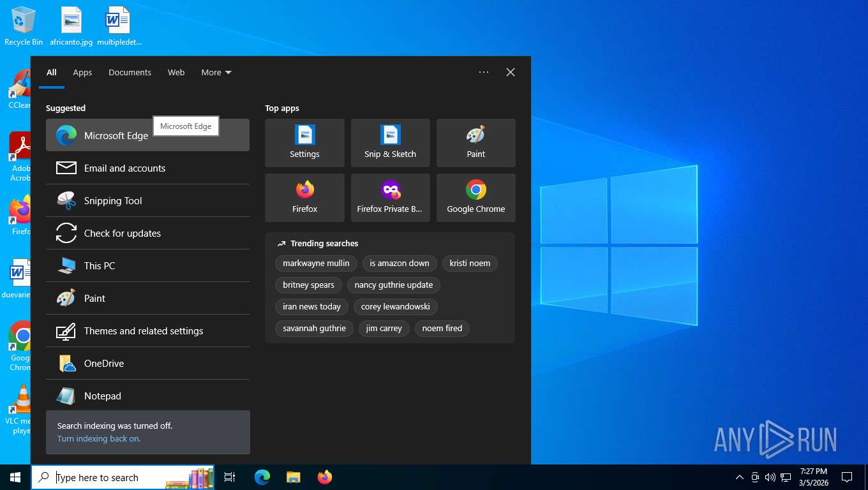Select africanto.jpg desktop file
Image resolution: width=868 pixels, height=490 pixels.
point(71,26)
